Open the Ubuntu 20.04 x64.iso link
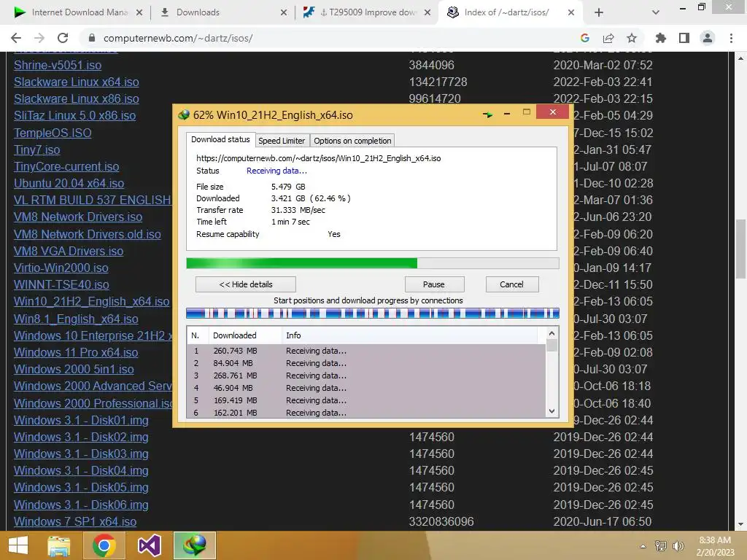The image size is (747, 560). 69,183
